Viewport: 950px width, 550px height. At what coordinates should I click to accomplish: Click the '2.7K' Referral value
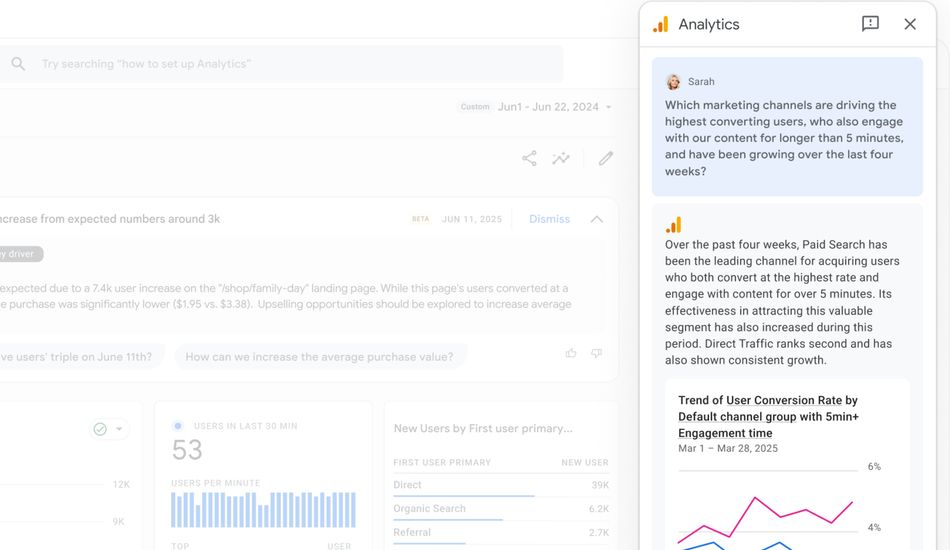599,532
